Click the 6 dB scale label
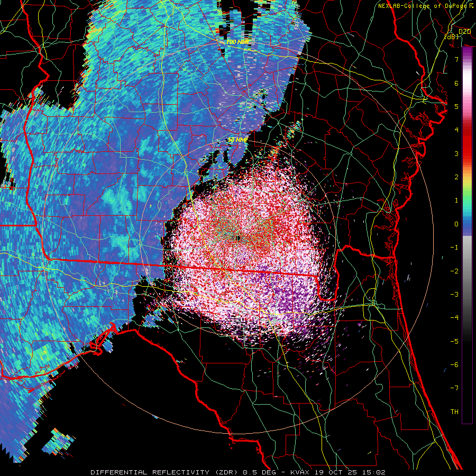 coord(456,83)
